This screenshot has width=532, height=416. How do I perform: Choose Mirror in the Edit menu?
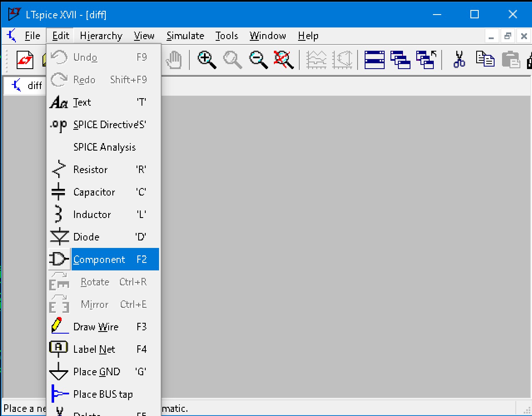104,304
